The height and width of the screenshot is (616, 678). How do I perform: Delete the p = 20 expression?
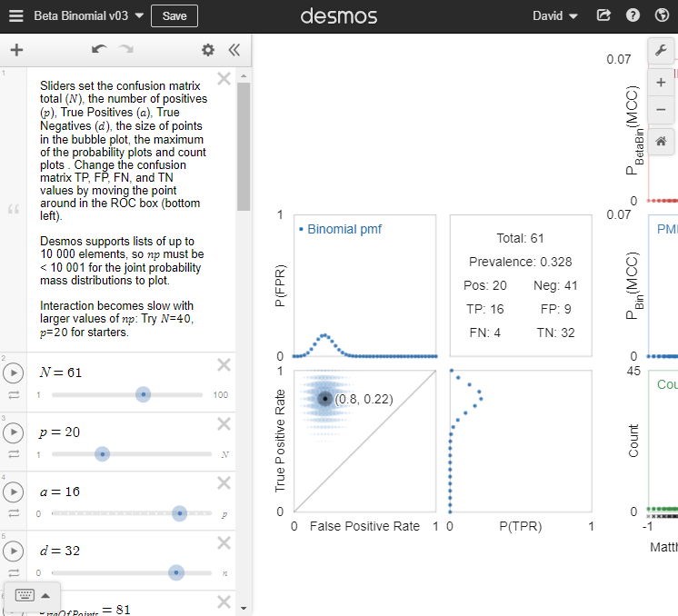point(224,424)
